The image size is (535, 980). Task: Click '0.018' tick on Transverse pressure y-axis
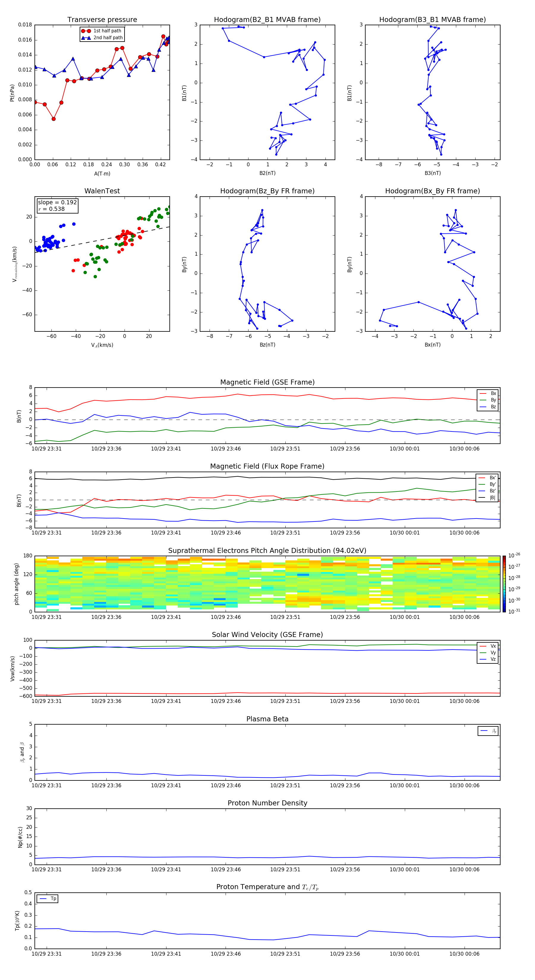(x=25, y=25)
